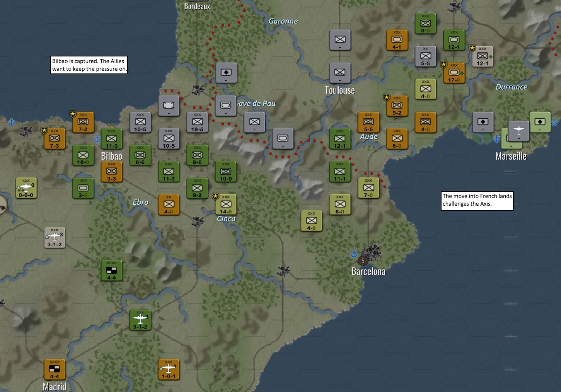Click the green 9-2 infantry unit
Screen dimensions: 561x392
point(197,188)
